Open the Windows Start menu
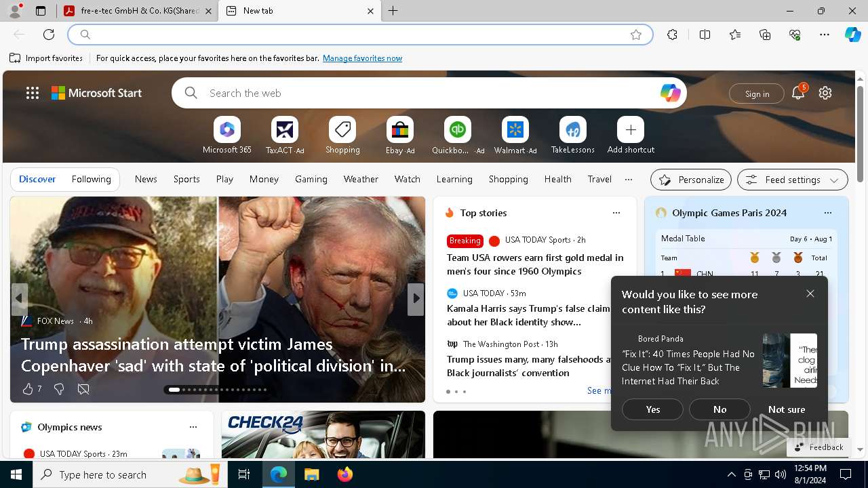Image resolution: width=868 pixels, height=488 pixels. click(16, 474)
